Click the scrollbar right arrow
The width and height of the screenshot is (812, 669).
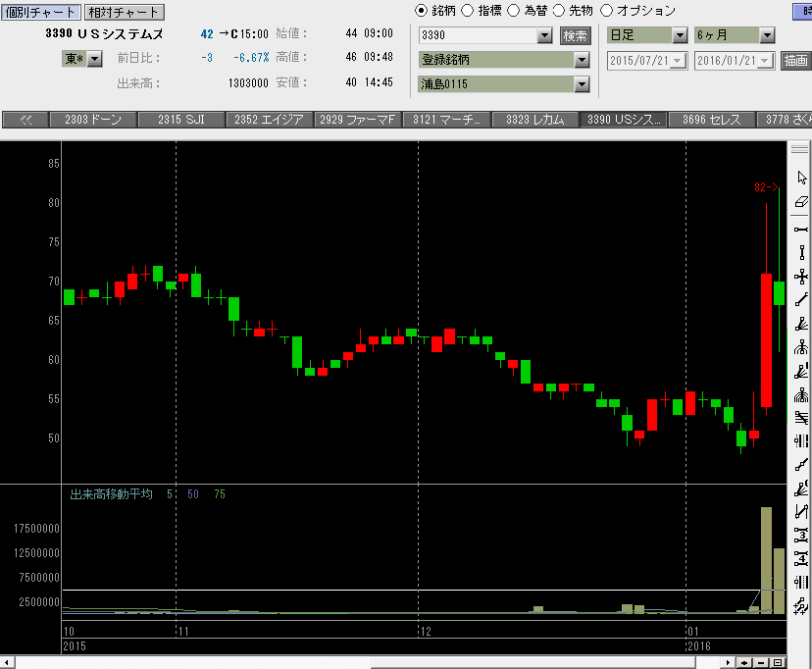coord(728,662)
